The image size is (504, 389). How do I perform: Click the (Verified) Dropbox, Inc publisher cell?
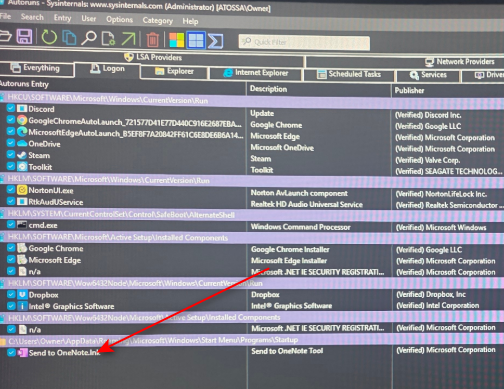coord(431,294)
